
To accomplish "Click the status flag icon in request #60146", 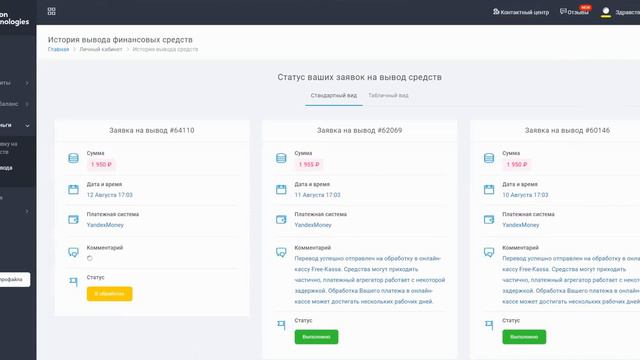I will (489, 325).
